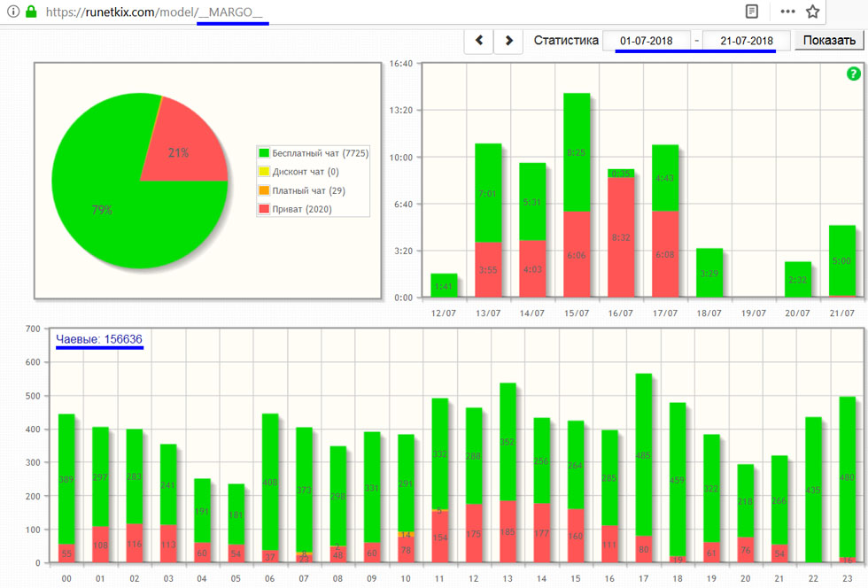This screenshot has height=588, width=868.
Task: Open reader view icon in address bar
Action: click(x=751, y=12)
